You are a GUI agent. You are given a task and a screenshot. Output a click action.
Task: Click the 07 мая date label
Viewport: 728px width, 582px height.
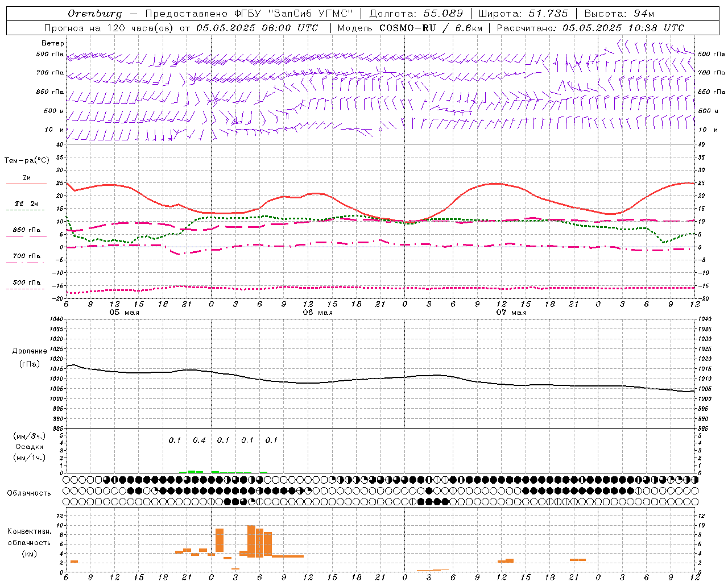pos(511,313)
